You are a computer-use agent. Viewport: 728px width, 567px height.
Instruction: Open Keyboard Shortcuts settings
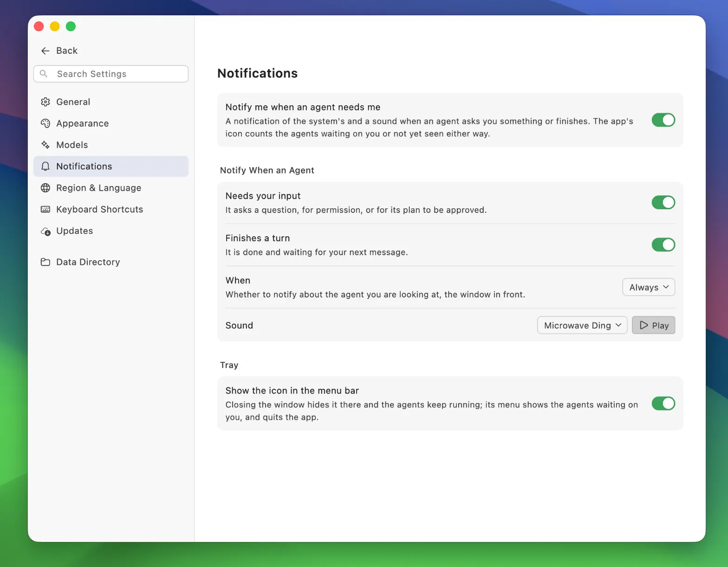pyautogui.click(x=111, y=209)
